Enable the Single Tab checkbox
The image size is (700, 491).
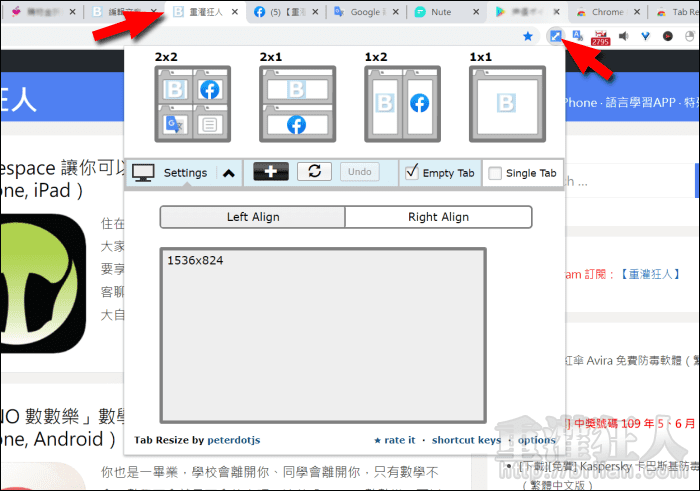click(x=495, y=173)
